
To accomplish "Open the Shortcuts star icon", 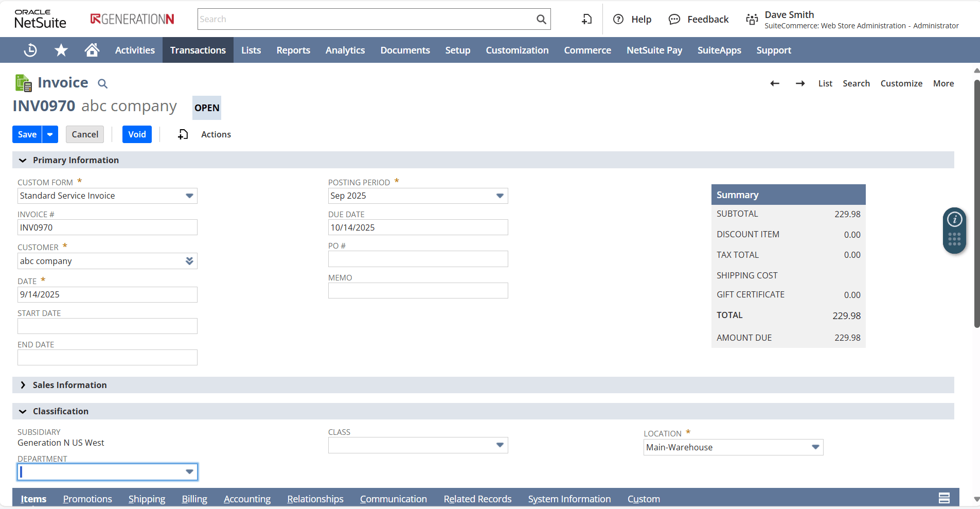I will pyautogui.click(x=60, y=49).
